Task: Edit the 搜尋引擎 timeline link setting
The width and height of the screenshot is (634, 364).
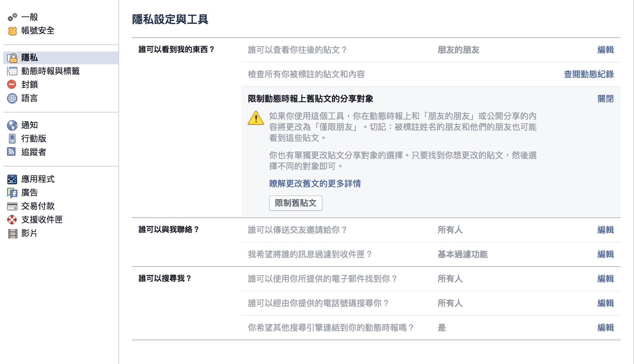Action: click(606, 328)
